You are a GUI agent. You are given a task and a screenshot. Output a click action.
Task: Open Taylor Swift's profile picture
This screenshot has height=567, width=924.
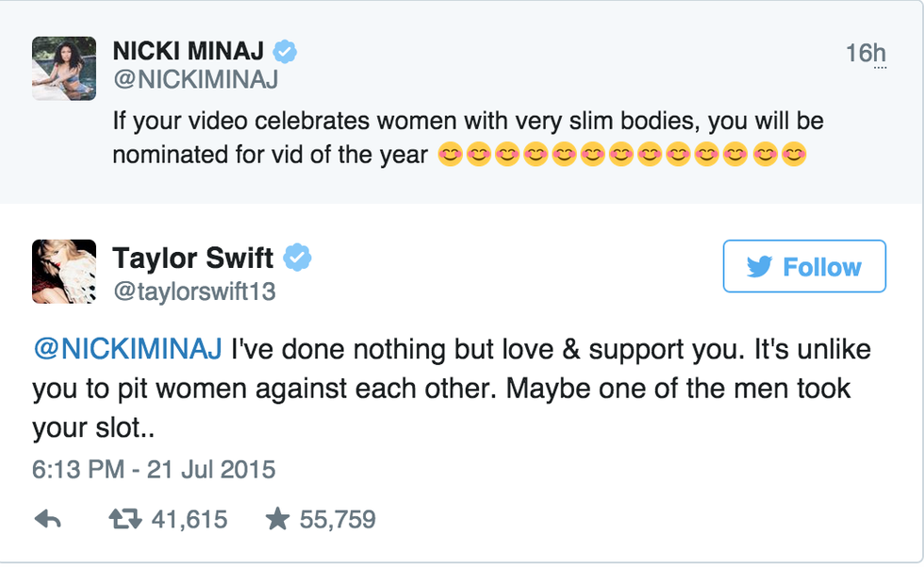(x=64, y=272)
